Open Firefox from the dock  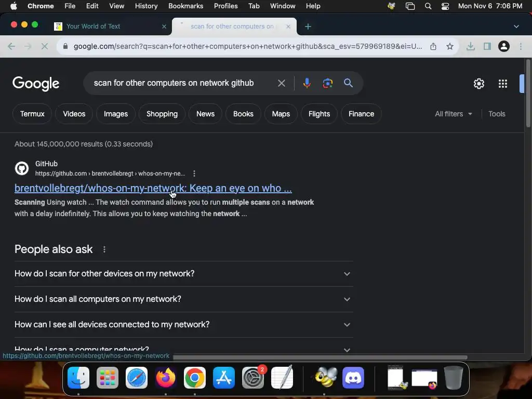pos(166,377)
